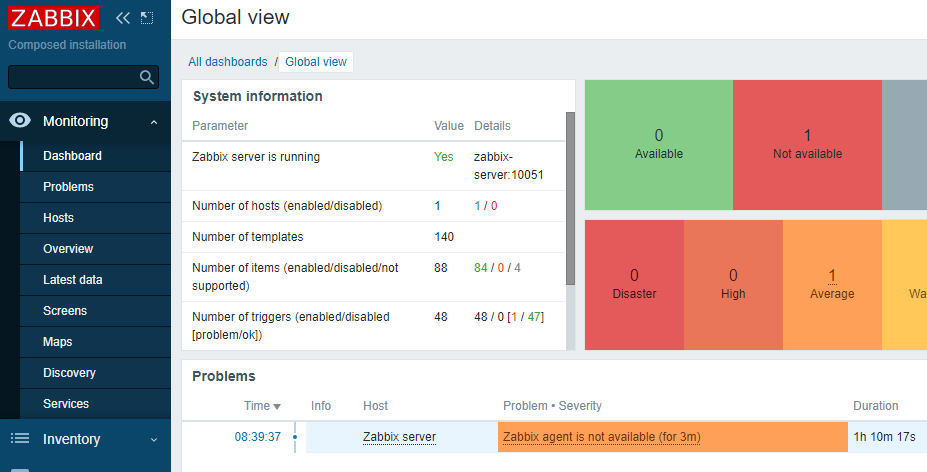The height and width of the screenshot is (472, 927).
Task: Click the Global view page title
Action: (235, 17)
